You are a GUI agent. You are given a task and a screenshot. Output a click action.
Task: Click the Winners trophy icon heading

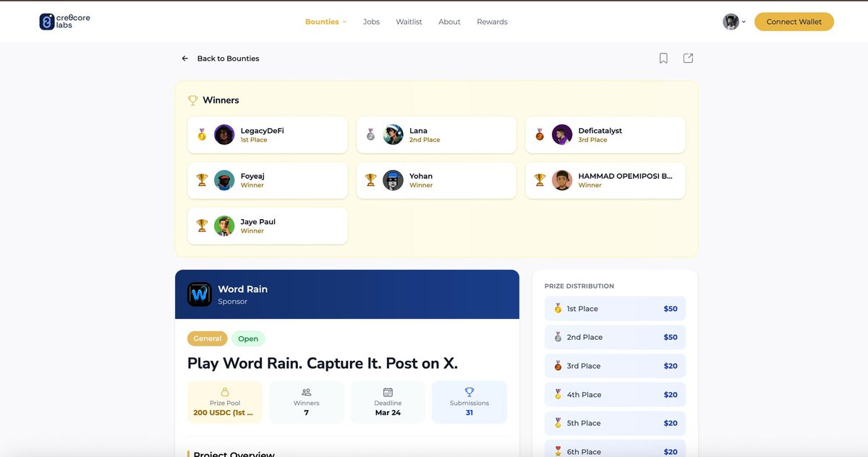coord(192,101)
